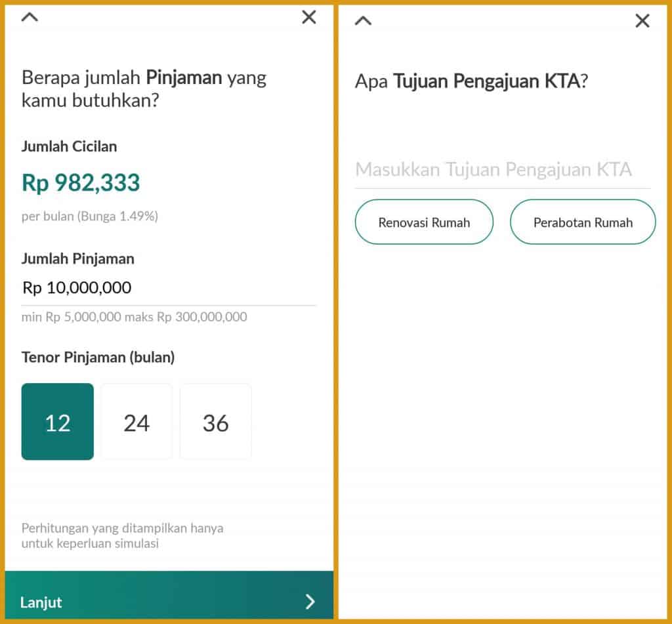
Task: Close the loan amount screen
Action: 308,17
